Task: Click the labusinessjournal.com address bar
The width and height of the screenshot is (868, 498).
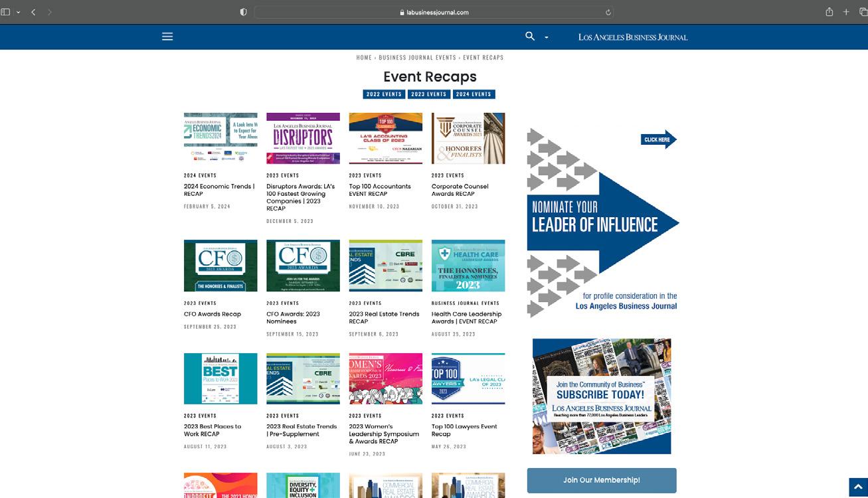Action: click(x=434, y=12)
